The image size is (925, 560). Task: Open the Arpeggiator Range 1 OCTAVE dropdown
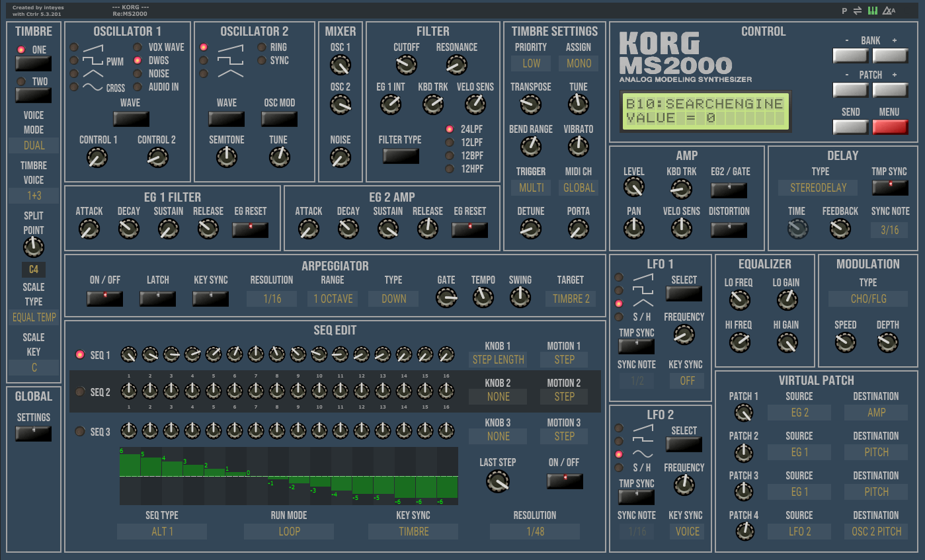[x=333, y=299]
